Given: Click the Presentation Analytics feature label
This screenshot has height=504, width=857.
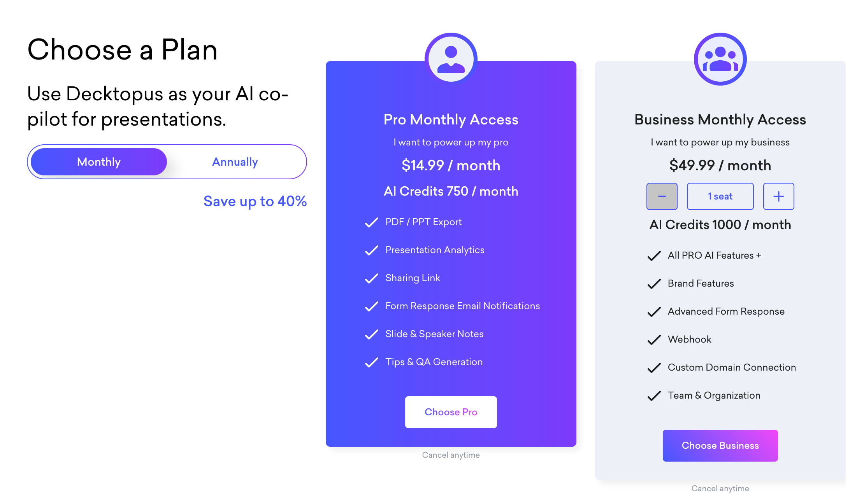Looking at the screenshot, I should tap(435, 250).
